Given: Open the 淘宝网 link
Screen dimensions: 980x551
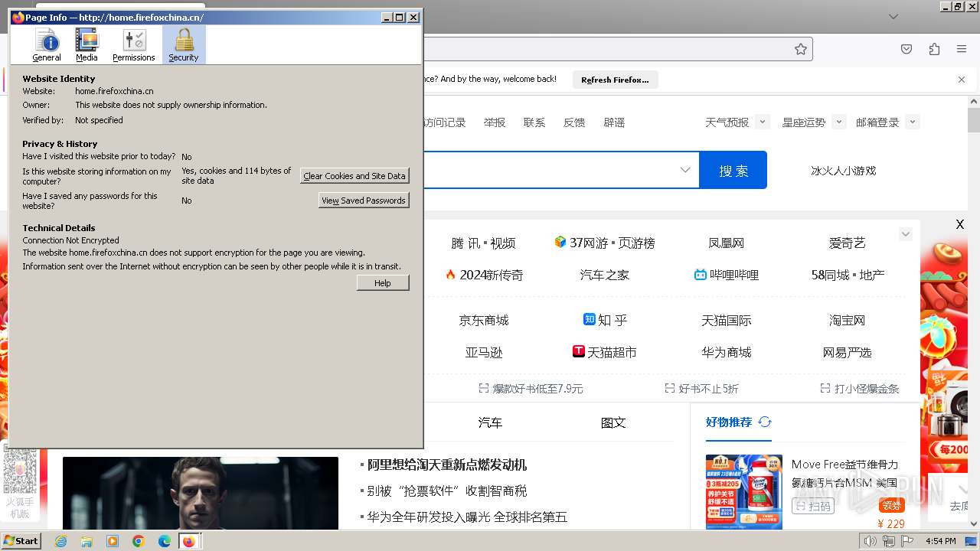Looking at the screenshot, I should click(847, 320).
